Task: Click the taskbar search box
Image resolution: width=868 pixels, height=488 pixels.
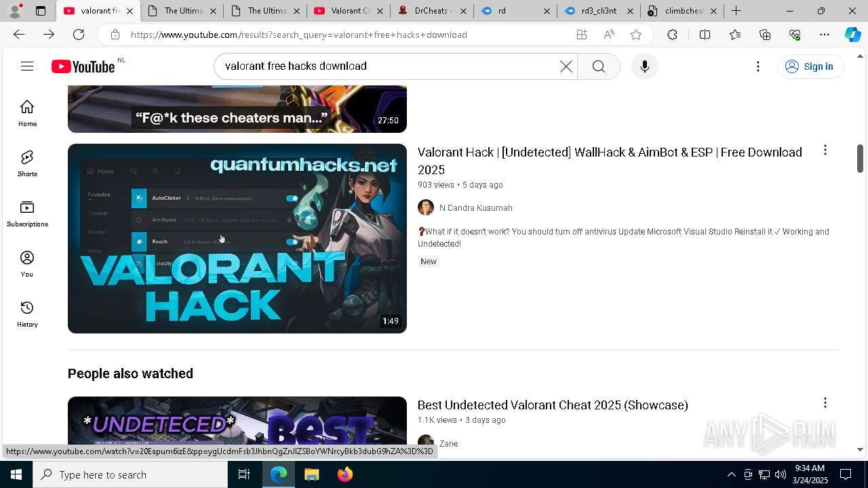Action: [x=130, y=474]
